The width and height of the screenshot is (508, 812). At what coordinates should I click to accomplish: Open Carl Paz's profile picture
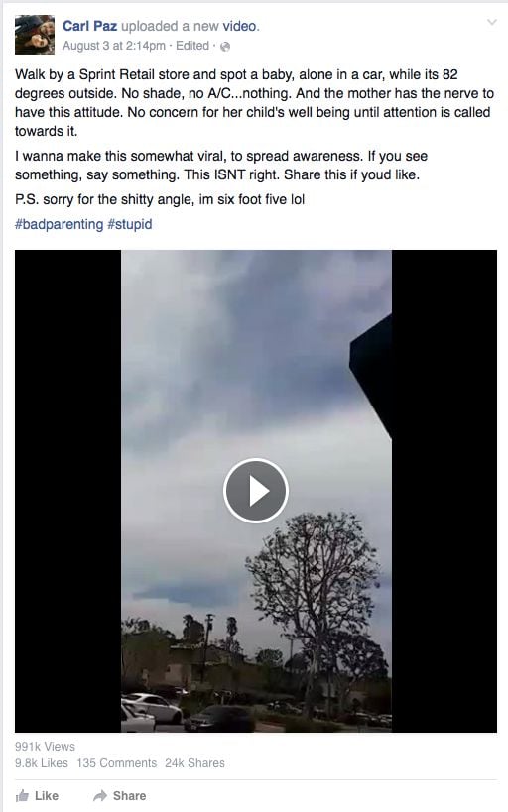35,35
